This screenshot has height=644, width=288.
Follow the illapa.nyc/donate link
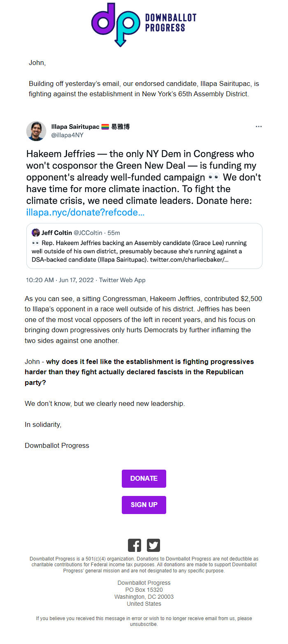[85, 213]
